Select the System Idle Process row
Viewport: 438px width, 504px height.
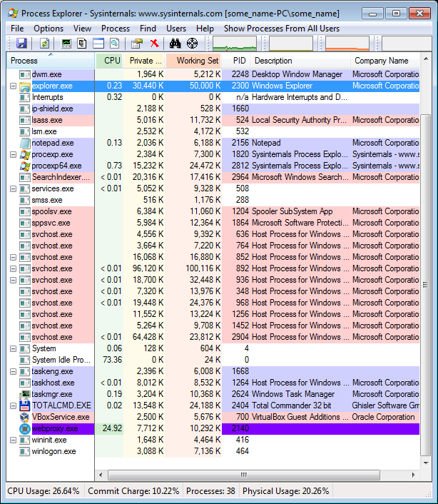[x=213, y=360]
